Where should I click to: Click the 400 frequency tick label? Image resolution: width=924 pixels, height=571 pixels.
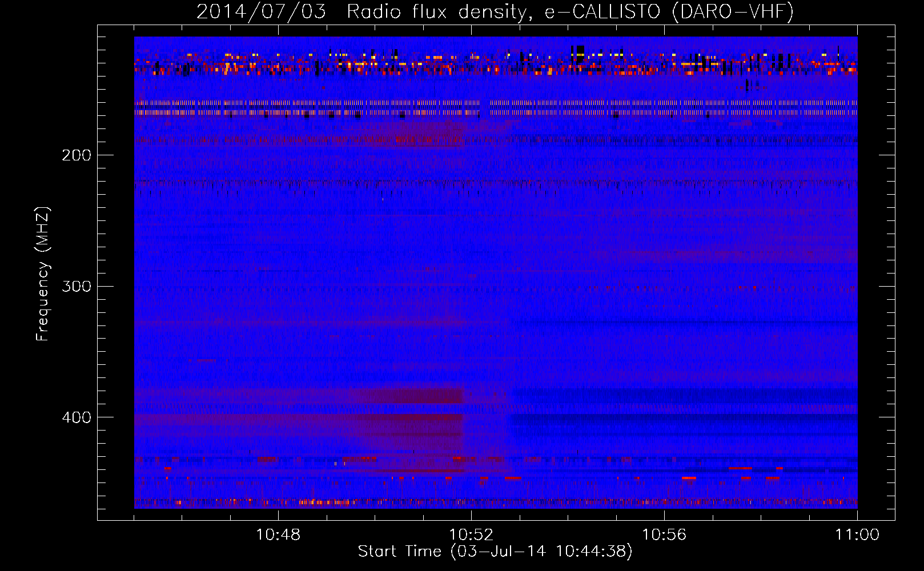point(77,417)
